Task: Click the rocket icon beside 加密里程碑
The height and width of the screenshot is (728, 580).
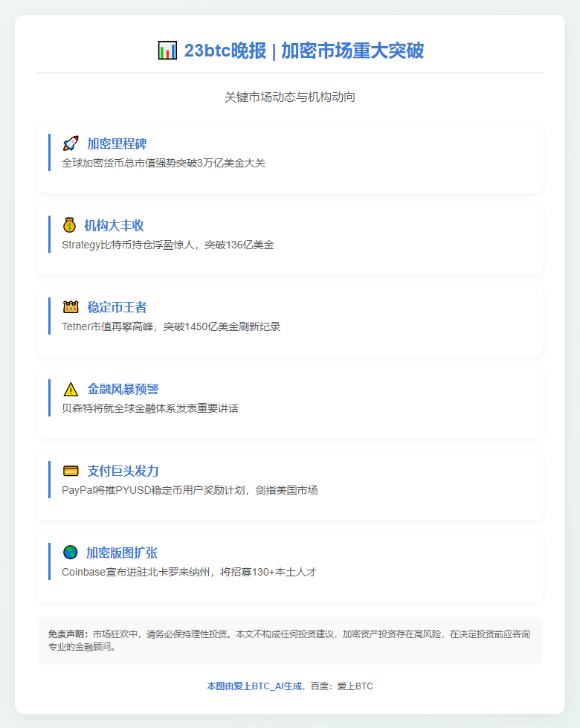Action: tap(71, 144)
